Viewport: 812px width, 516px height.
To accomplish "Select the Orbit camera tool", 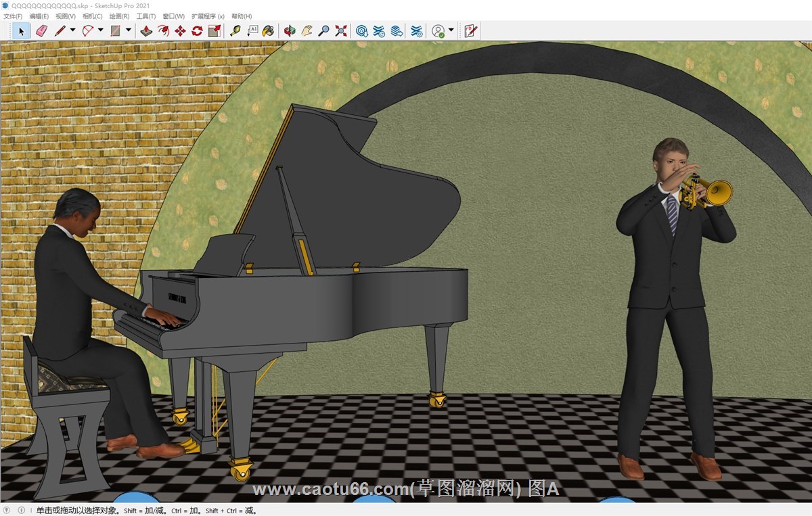I will point(290,30).
